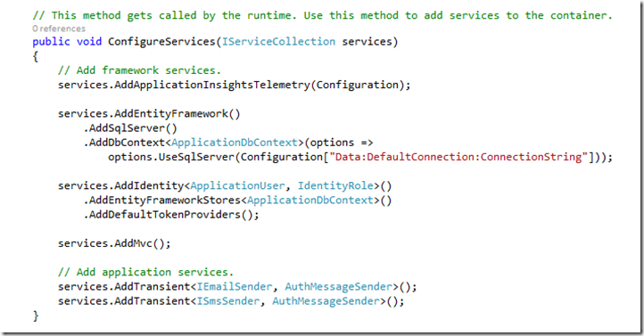The width and height of the screenshot is (644, 336).
Task: Click the ApplicationUser type in AddIdentity
Action: point(237,186)
